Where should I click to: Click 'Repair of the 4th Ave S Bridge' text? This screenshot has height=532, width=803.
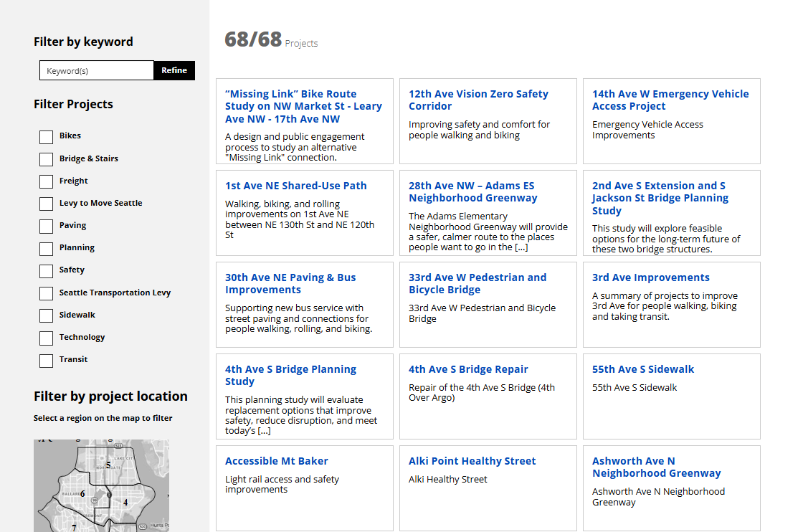click(481, 393)
